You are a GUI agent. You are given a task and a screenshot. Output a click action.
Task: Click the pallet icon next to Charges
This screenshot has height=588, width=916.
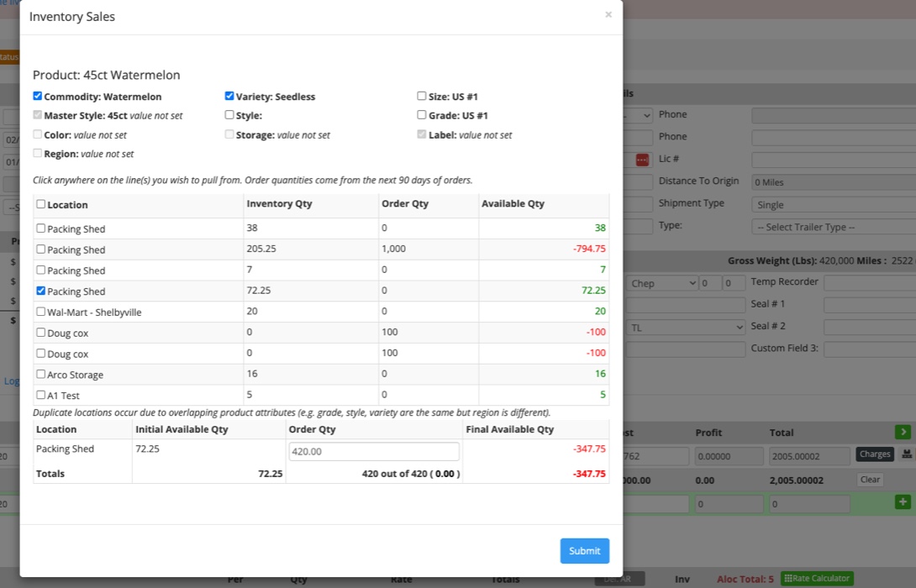[907, 454]
